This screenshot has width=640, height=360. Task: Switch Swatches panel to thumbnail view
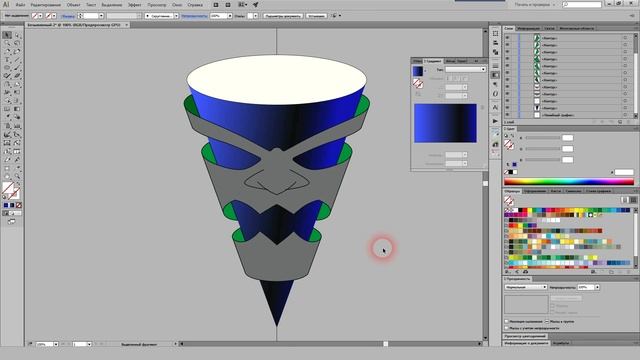point(633,200)
